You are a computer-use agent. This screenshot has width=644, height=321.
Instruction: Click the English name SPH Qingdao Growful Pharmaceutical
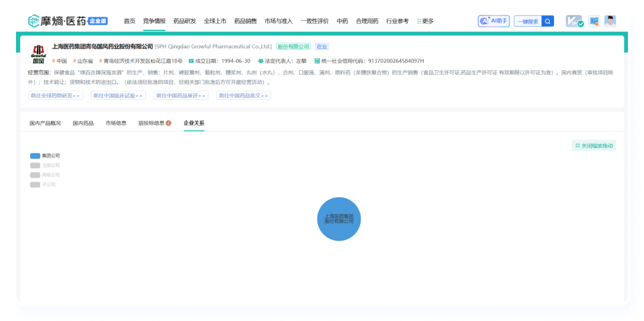pos(214,47)
